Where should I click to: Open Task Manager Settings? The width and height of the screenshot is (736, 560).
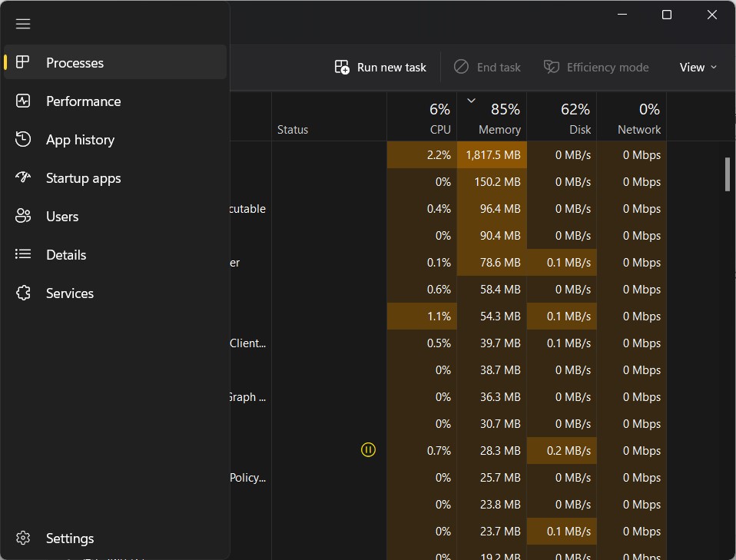coord(70,538)
